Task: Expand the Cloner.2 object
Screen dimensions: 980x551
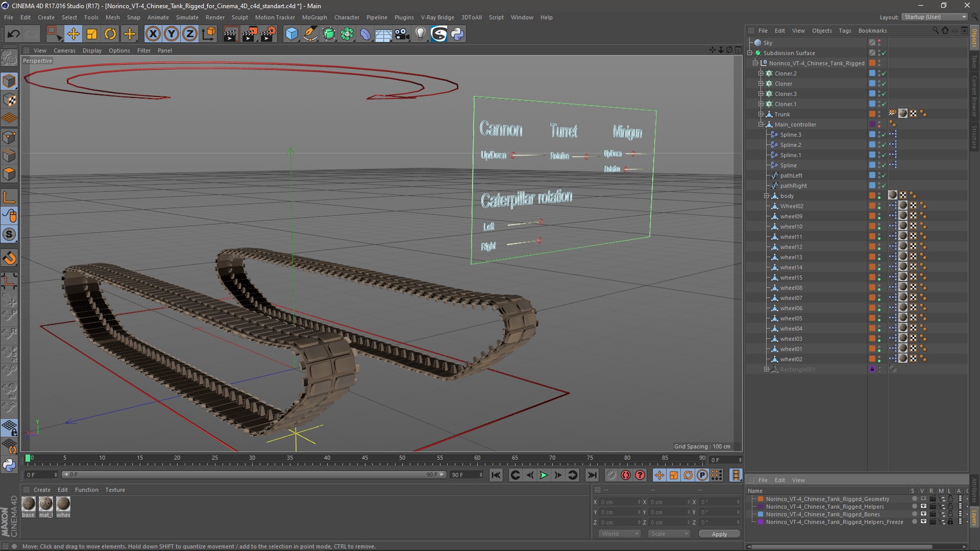Action: click(x=761, y=73)
